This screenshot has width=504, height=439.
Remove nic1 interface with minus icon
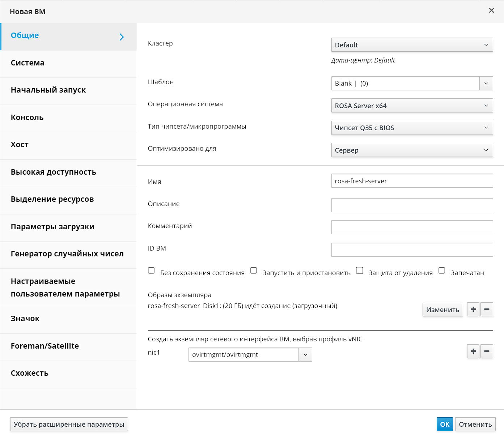(x=487, y=351)
